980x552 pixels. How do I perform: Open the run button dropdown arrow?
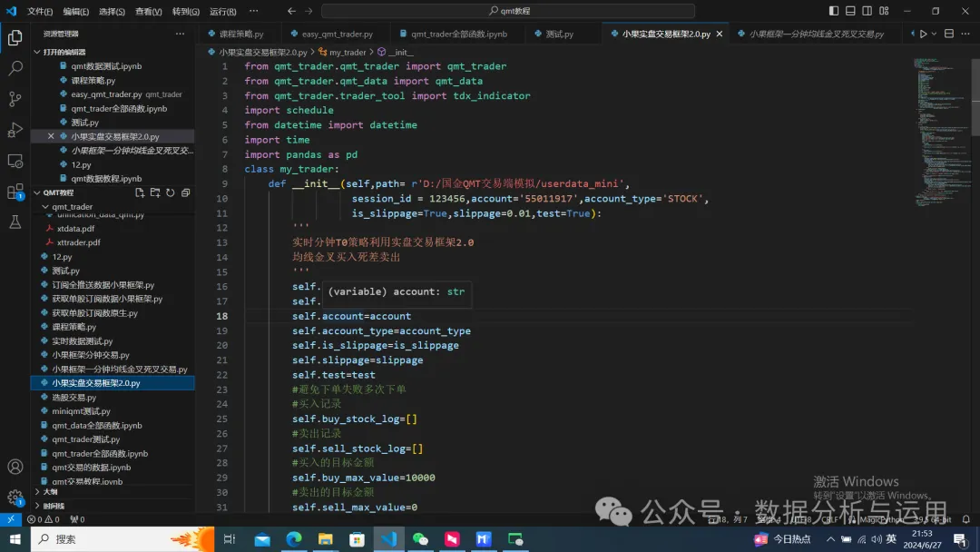935,34
